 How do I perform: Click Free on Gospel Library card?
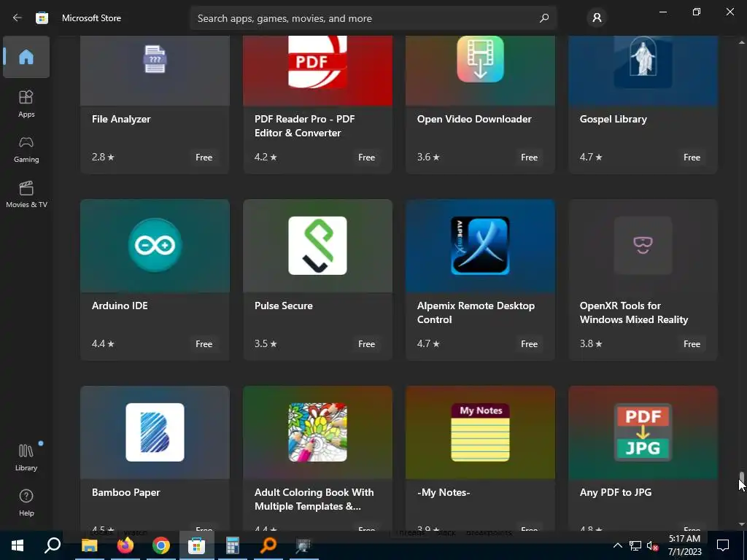pos(692,157)
